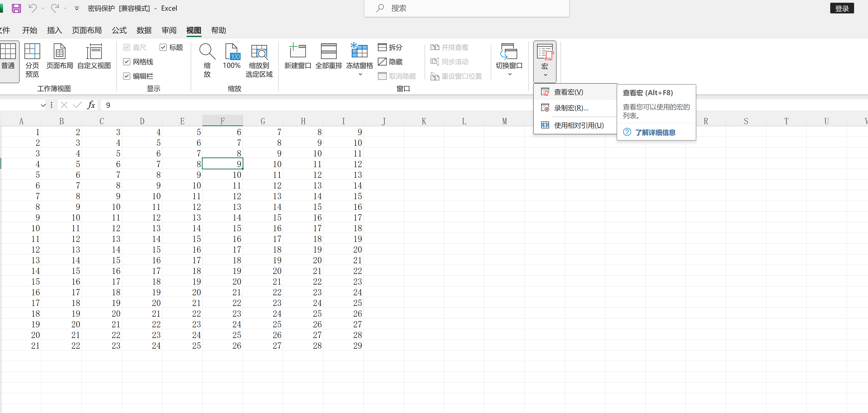Open the 审阅 ribbon tab
This screenshot has height=413, width=868.
(169, 30)
